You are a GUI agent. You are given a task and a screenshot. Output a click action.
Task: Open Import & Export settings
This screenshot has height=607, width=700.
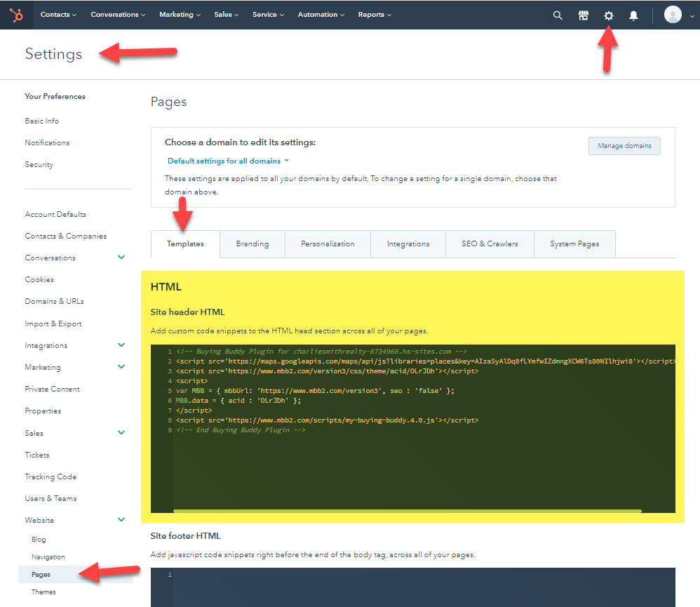53,323
